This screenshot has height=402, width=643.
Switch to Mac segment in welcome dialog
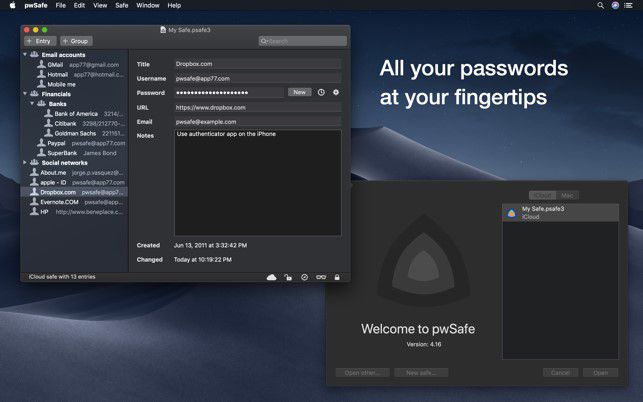(x=567, y=195)
